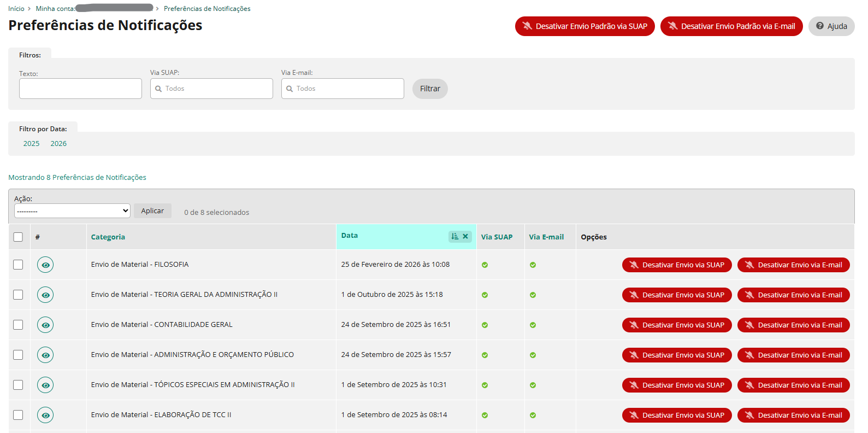
Task: Open eye icon for ELABORAÇÃO DE TCC II
Action: 45,415
